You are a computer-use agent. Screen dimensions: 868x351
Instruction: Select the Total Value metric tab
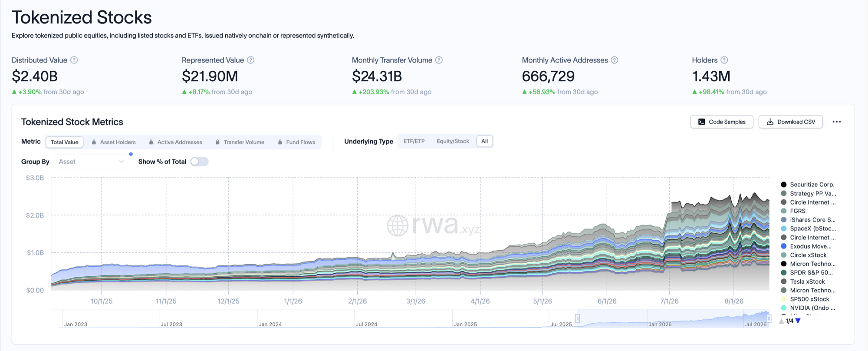pos(65,142)
